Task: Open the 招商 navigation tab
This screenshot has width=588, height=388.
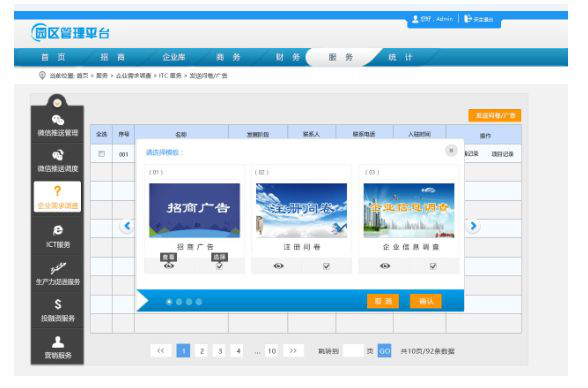Action: [x=112, y=57]
